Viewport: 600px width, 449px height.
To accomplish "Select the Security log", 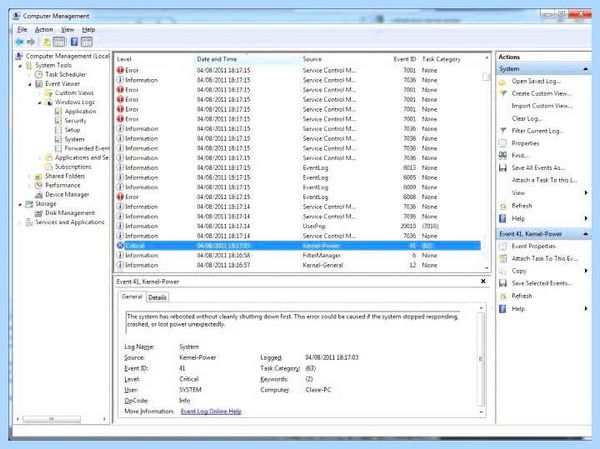I will (75, 121).
